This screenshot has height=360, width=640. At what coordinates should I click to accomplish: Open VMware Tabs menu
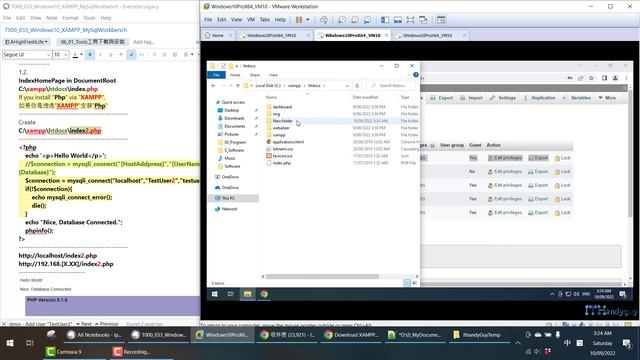(265, 20)
